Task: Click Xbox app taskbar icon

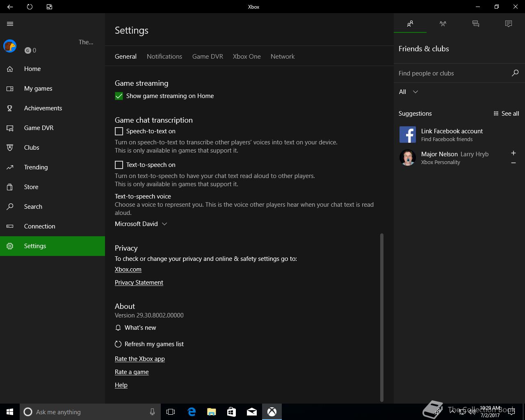Action: 272,412
